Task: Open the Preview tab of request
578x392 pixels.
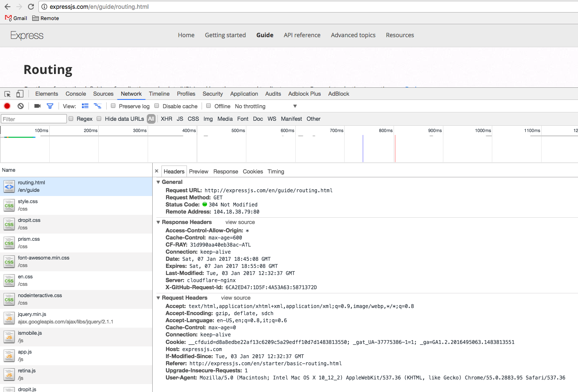Action: [199, 171]
